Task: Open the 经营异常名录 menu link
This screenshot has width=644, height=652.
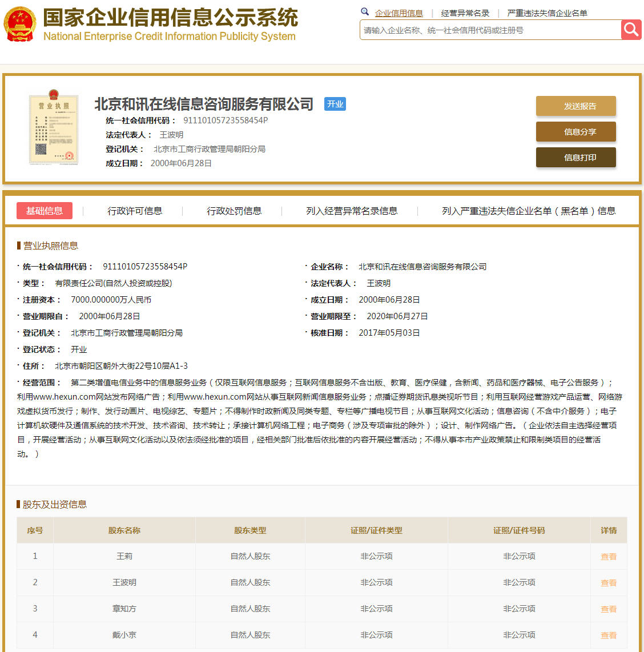Action: click(464, 11)
